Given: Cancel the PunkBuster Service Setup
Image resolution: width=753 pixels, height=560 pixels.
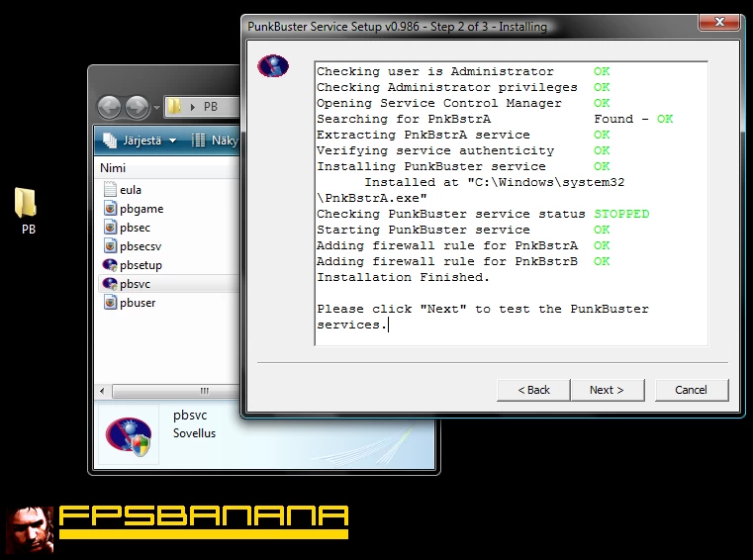Looking at the screenshot, I should tap(692, 390).
